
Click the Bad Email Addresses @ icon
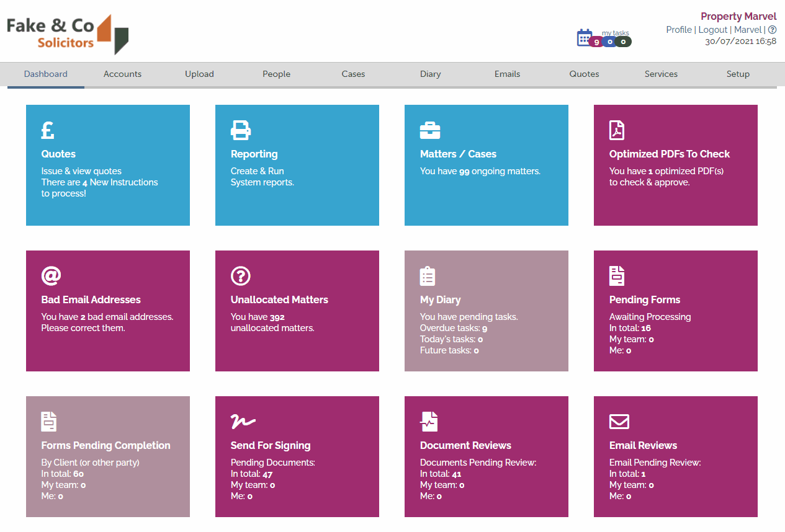[x=52, y=276]
